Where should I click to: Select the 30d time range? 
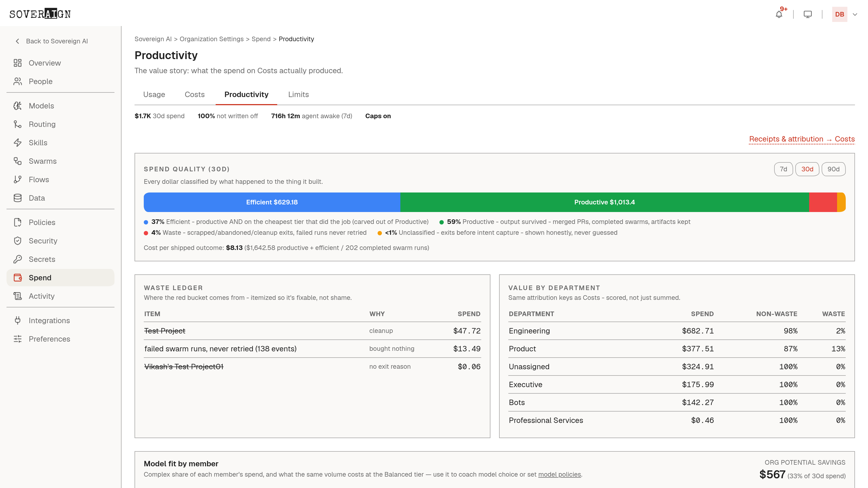click(x=807, y=169)
